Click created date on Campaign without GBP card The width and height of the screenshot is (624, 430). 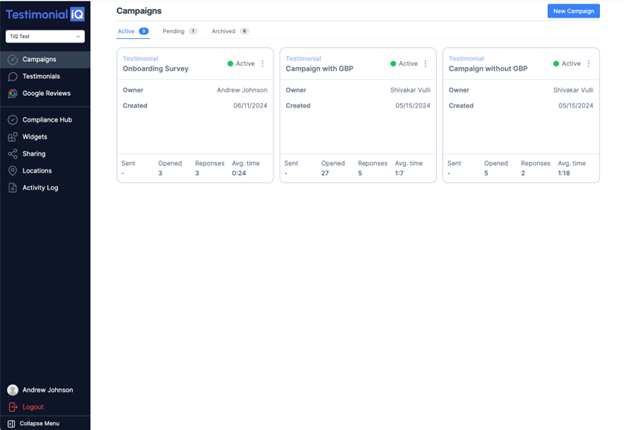point(576,106)
